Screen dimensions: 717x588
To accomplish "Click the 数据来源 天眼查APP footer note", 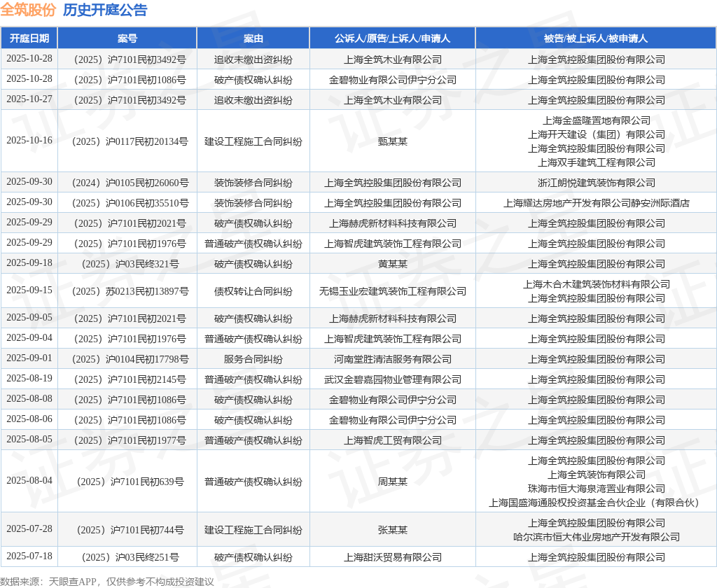I will [107, 582].
